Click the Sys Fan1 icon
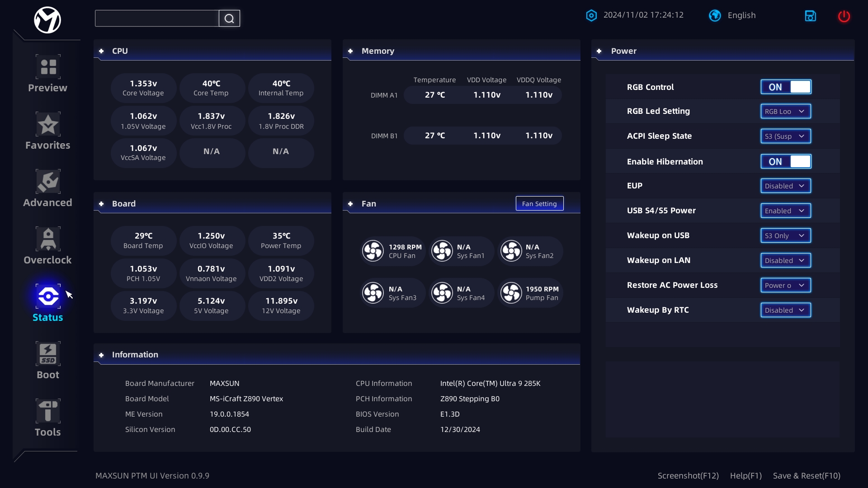 (x=442, y=251)
